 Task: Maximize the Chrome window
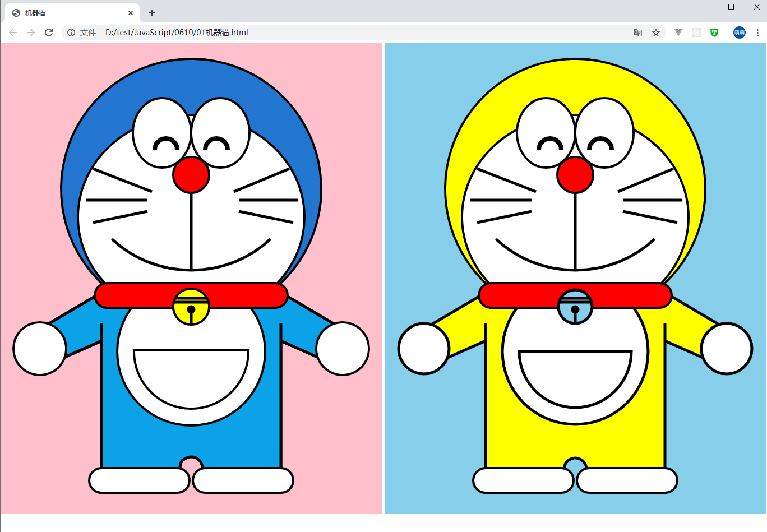click(731, 7)
